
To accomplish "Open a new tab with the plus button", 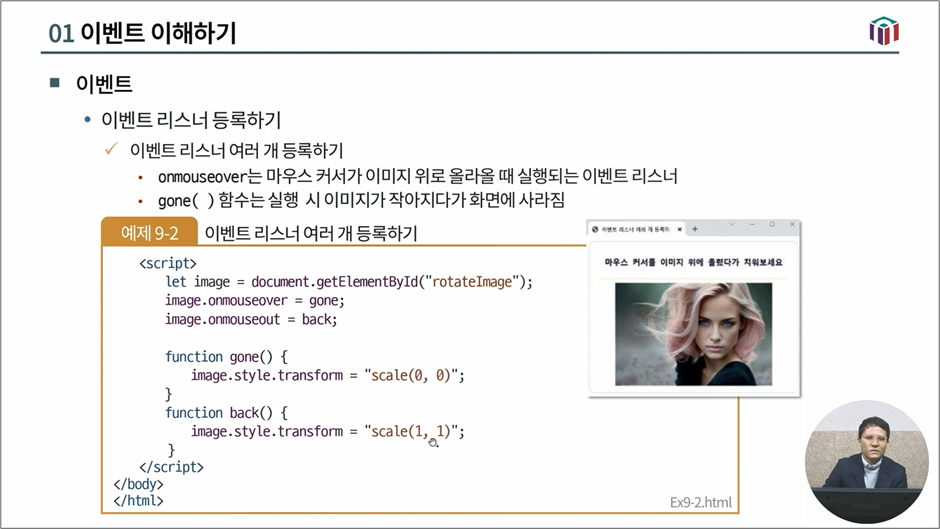I will 695,229.
